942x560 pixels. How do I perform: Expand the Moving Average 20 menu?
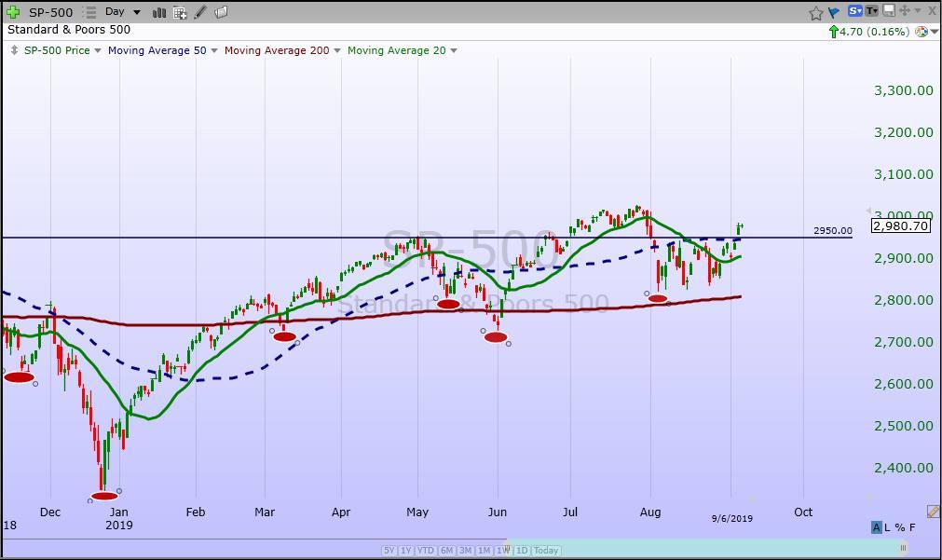[x=454, y=51]
